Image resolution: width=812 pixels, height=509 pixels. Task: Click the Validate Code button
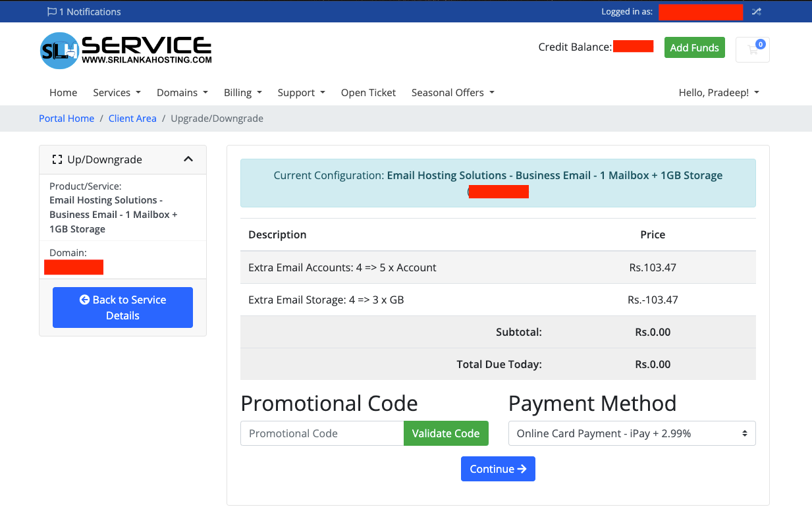[446, 433]
